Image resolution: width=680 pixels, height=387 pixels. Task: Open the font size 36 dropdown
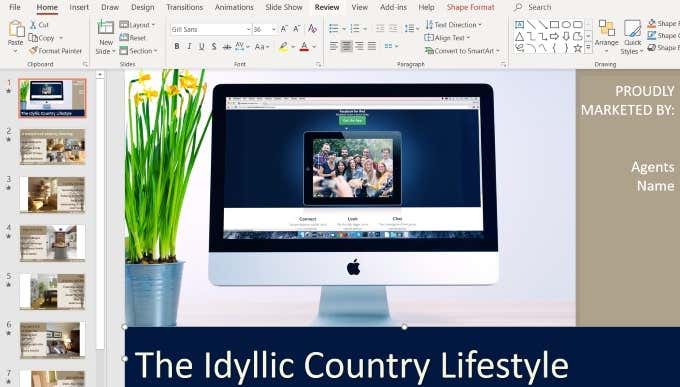click(x=274, y=30)
